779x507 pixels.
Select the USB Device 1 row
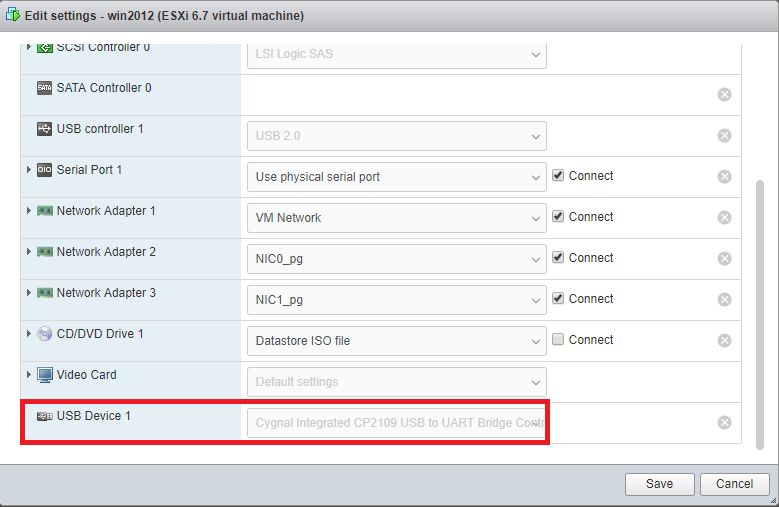381,423
